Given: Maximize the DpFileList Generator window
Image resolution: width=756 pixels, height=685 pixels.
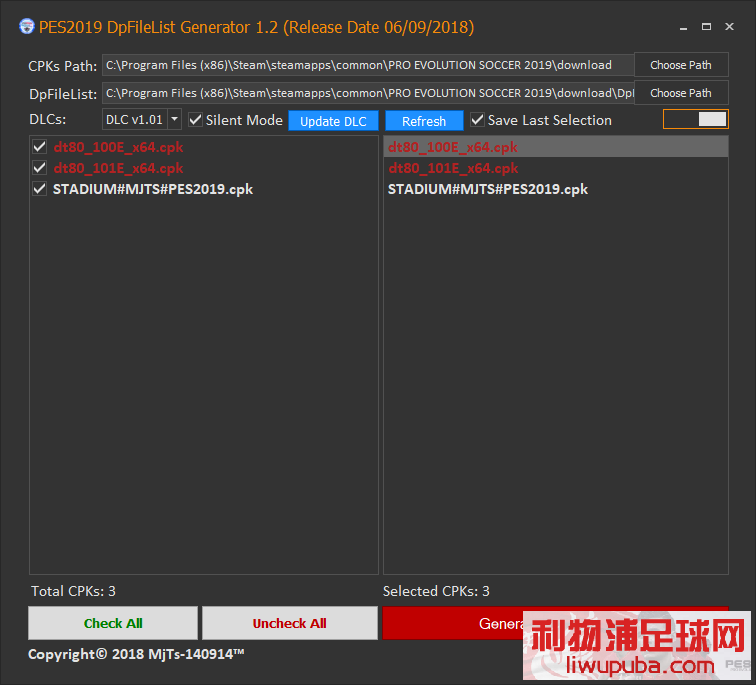Looking at the screenshot, I should [706, 27].
